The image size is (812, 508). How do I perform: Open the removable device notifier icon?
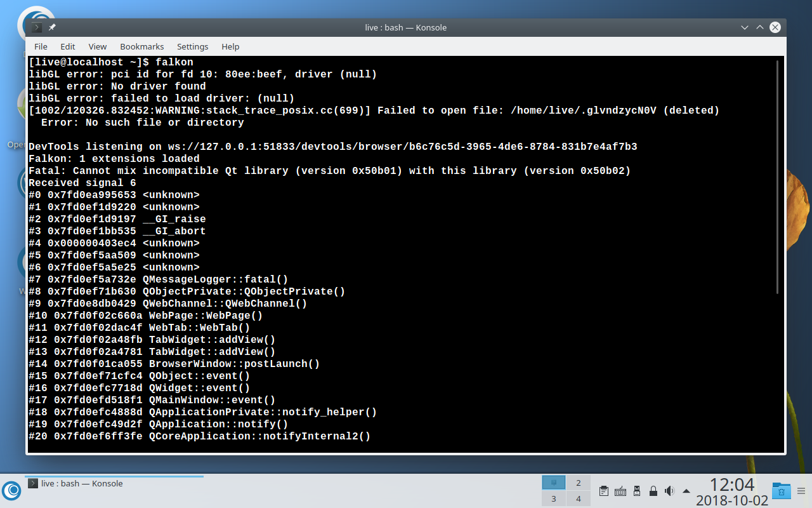point(637,491)
